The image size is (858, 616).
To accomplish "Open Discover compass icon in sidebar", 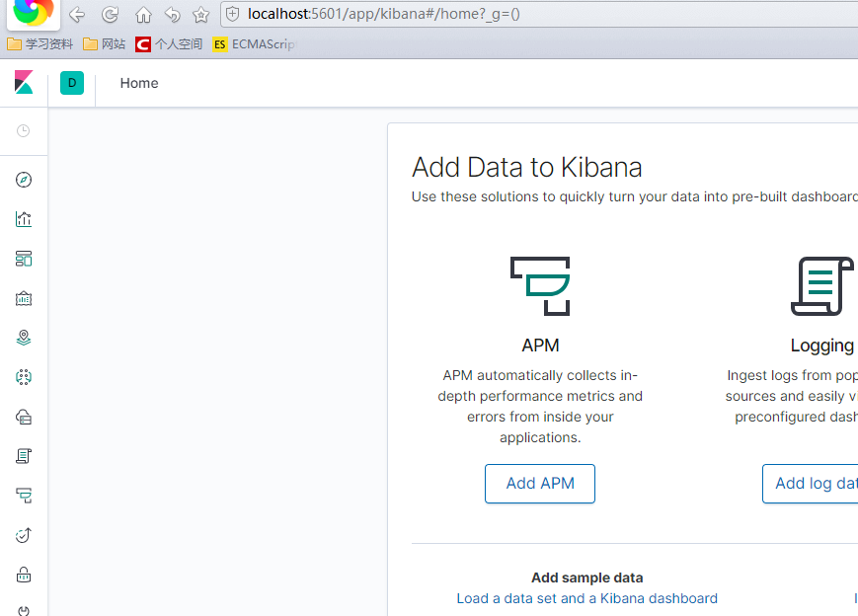I will [x=24, y=180].
